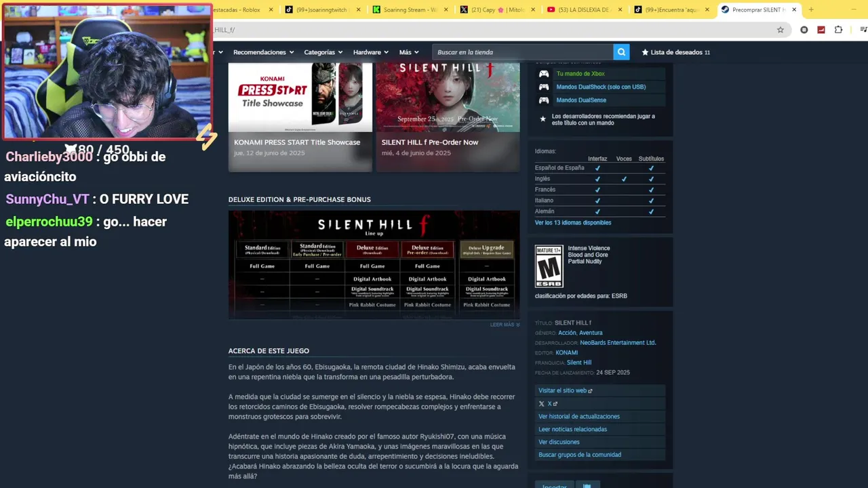Click the red extension icon in the toolbar
This screenshot has height=488, width=868.
pyautogui.click(x=821, y=30)
